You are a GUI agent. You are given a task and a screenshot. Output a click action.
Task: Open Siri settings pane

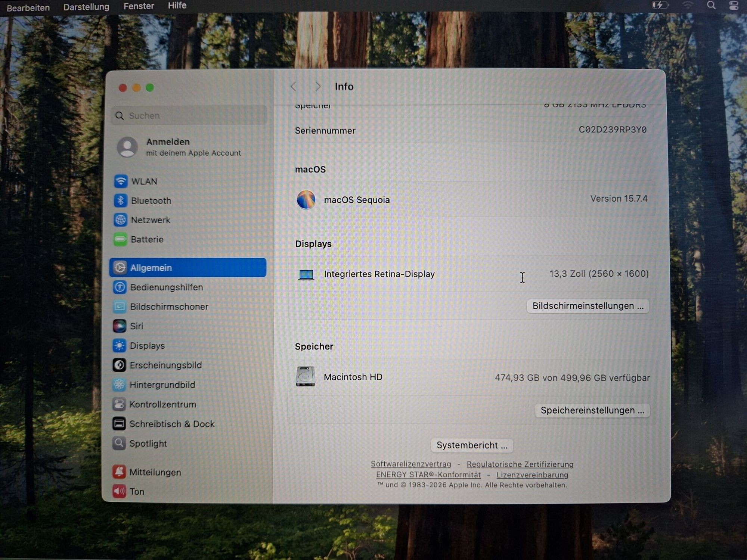point(136,326)
